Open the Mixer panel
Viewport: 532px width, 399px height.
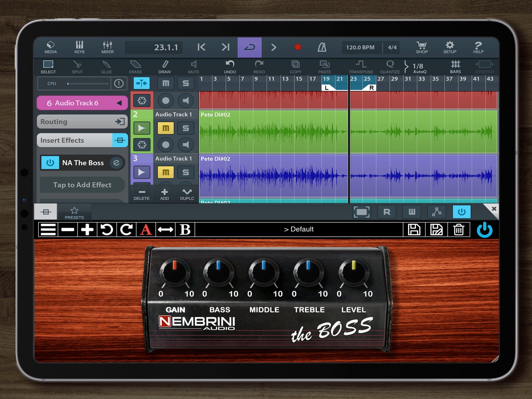(107, 47)
